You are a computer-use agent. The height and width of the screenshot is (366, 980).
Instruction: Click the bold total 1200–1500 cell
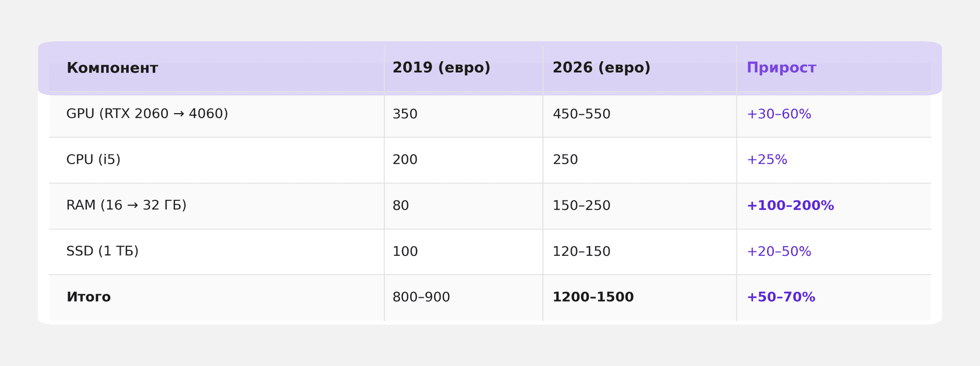click(593, 297)
